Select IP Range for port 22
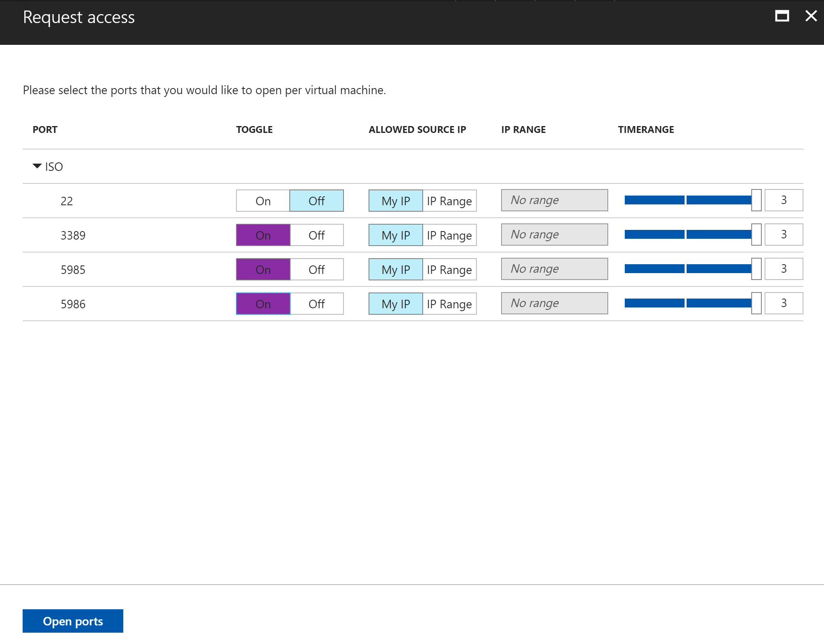Image resolution: width=824 pixels, height=644 pixels. click(449, 201)
